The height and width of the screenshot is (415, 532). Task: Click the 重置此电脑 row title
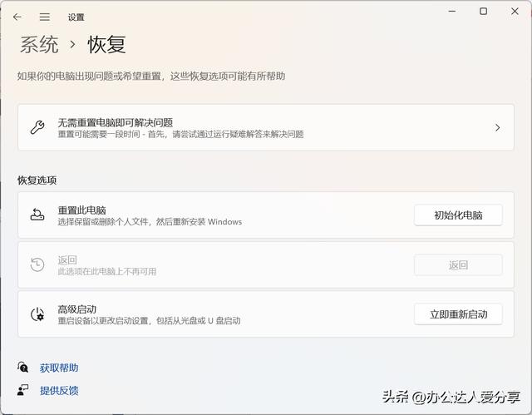pyautogui.click(x=81, y=210)
